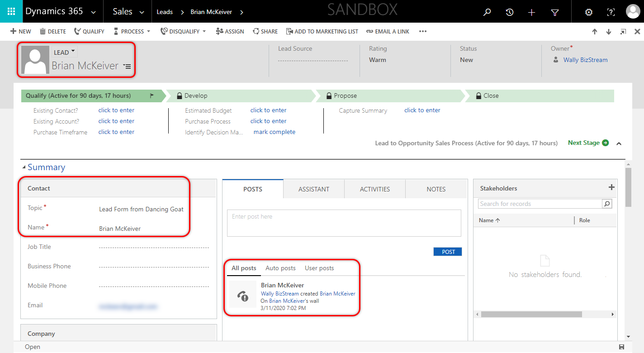Click QUALIFY in the command bar
Image resolution: width=644 pixels, height=353 pixels.
tap(89, 31)
